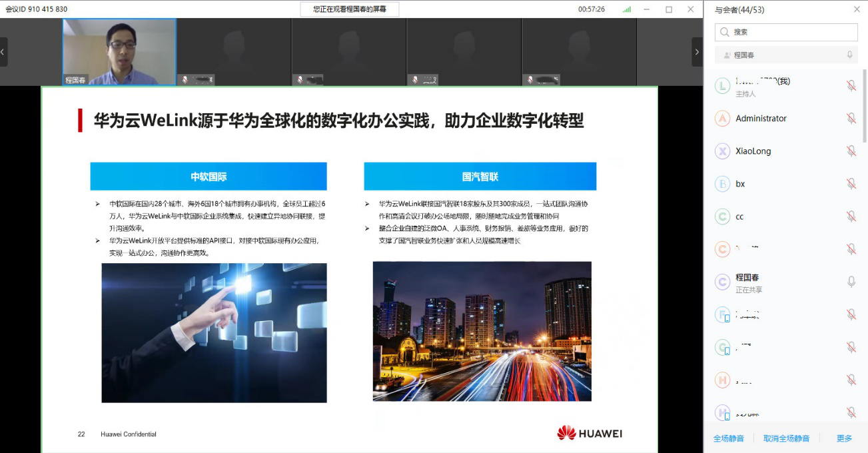Click XiaoLong's purple X avatar

click(723, 151)
